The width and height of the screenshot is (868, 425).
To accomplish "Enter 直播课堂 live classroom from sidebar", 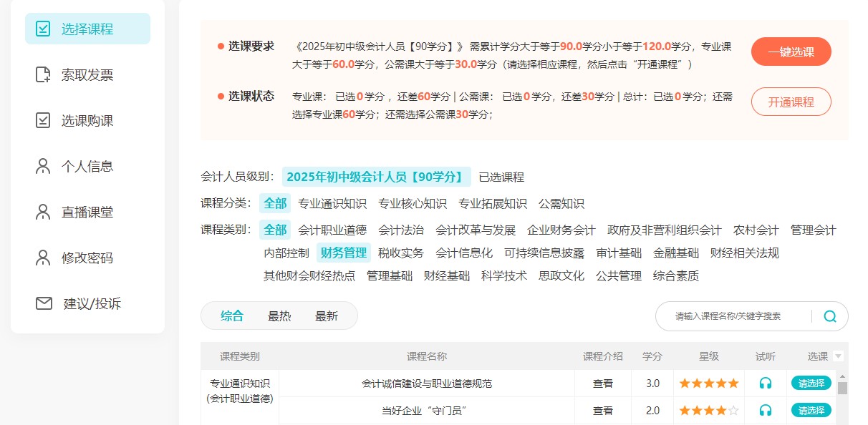I will coord(75,211).
